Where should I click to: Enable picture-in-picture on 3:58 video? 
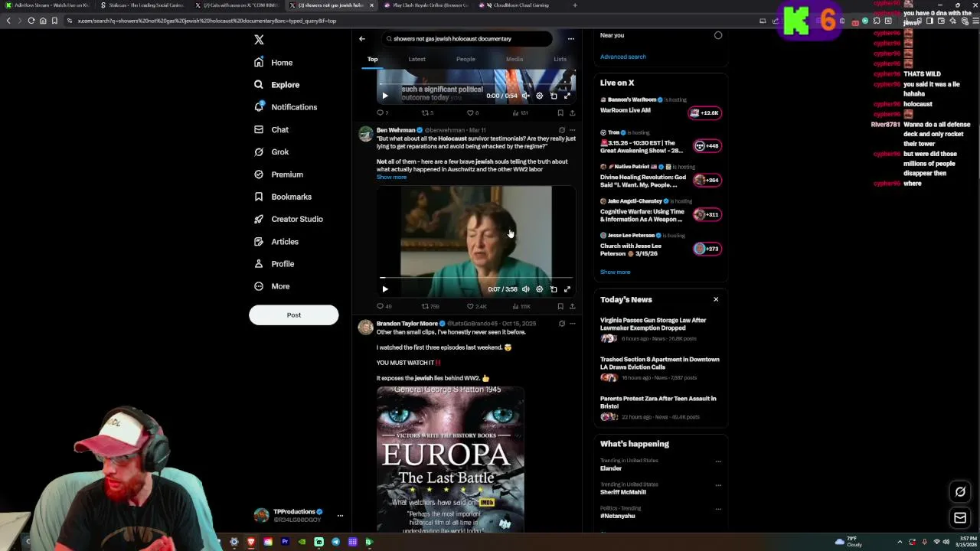[554, 289]
